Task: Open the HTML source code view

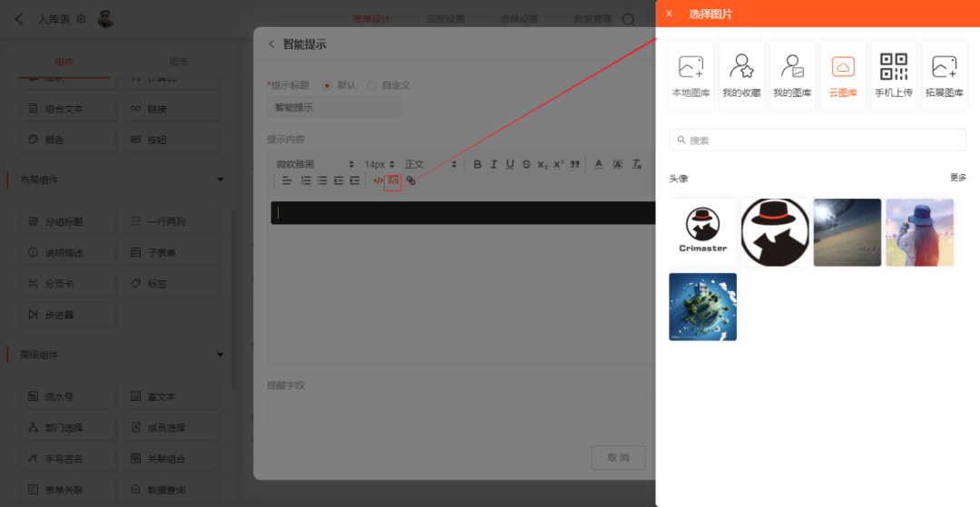Action: 378,180
